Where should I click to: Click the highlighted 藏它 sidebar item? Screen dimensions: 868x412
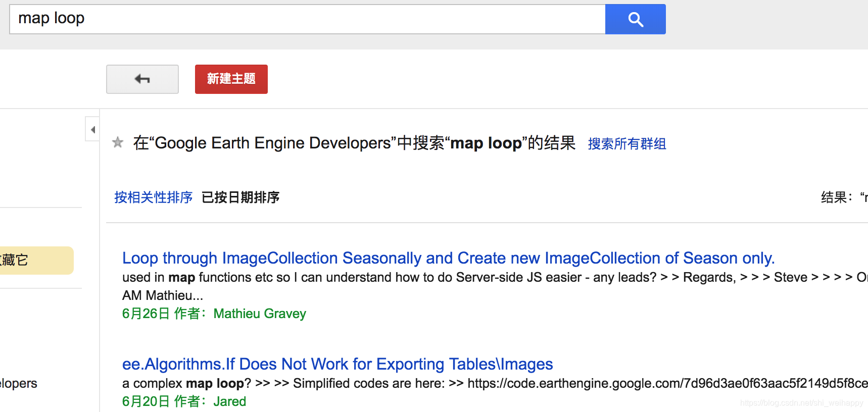click(x=36, y=261)
